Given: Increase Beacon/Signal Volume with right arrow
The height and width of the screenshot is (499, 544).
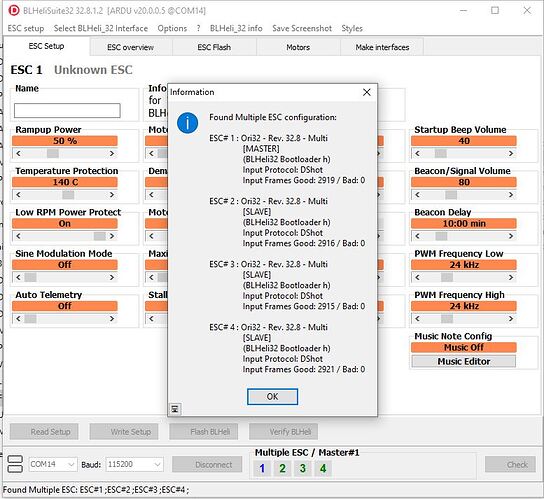Looking at the screenshot, I should pos(511,195).
